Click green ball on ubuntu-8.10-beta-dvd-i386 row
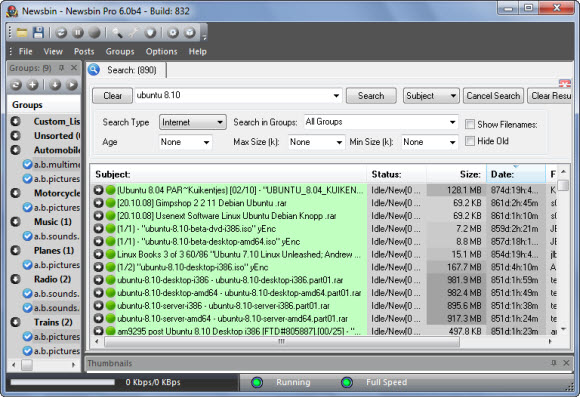Screen dimensions: 580x397 click(110, 229)
